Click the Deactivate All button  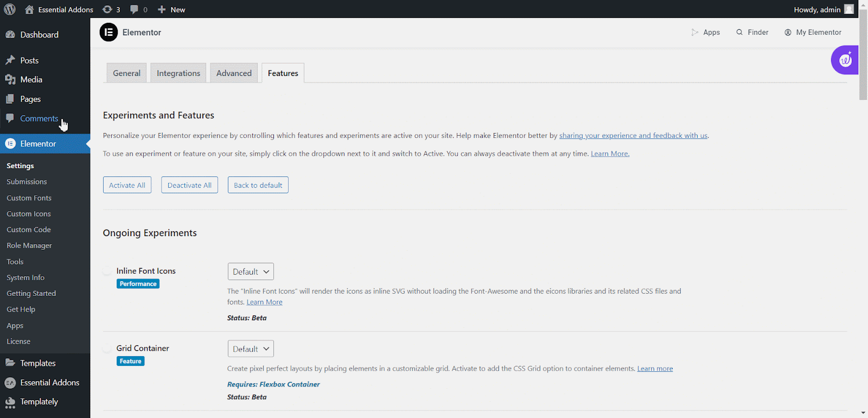[x=189, y=185]
